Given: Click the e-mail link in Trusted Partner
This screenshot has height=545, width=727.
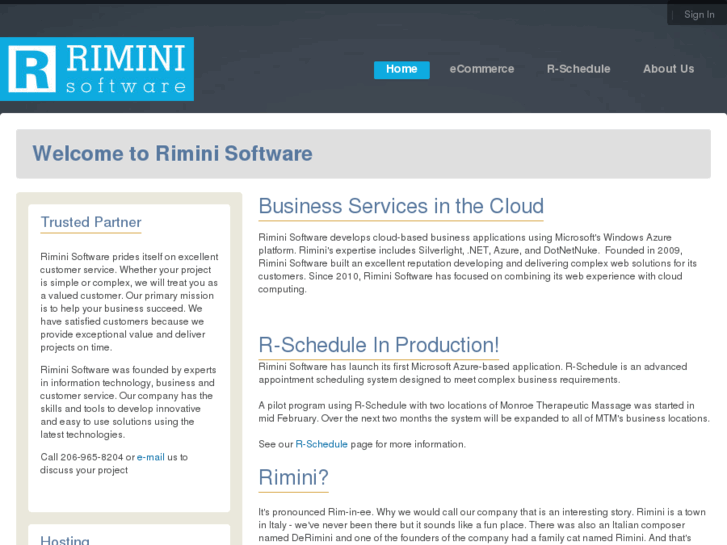Looking at the screenshot, I should [x=151, y=457].
